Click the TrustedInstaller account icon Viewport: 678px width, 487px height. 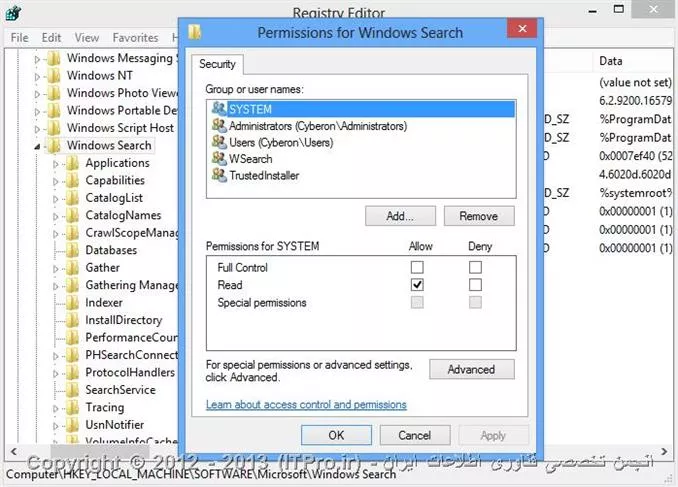pos(219,175)
